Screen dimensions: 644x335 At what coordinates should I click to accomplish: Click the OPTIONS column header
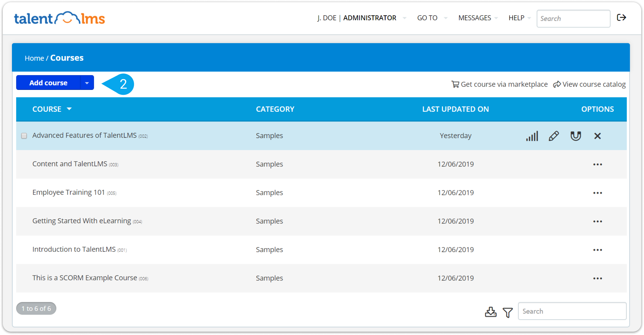coord(597,109)
